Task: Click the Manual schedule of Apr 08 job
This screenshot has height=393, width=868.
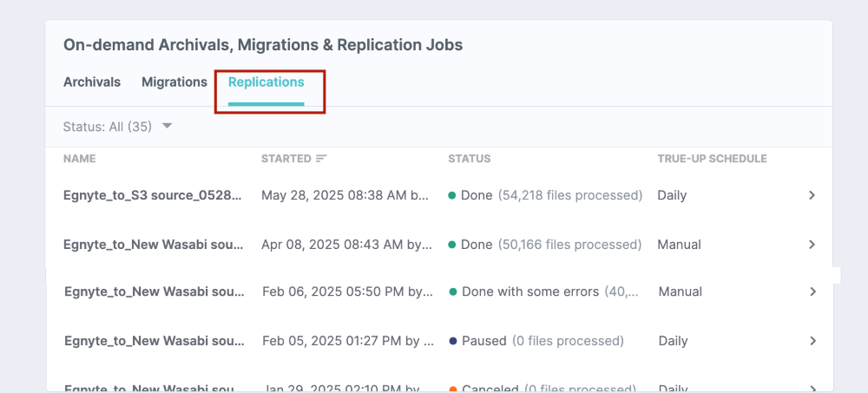Action: coord(680,245)
